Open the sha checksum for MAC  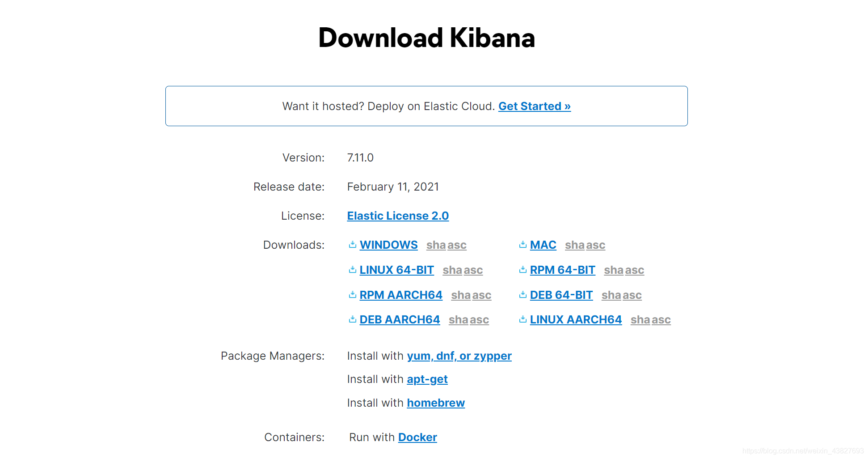[x=574, y=245]
